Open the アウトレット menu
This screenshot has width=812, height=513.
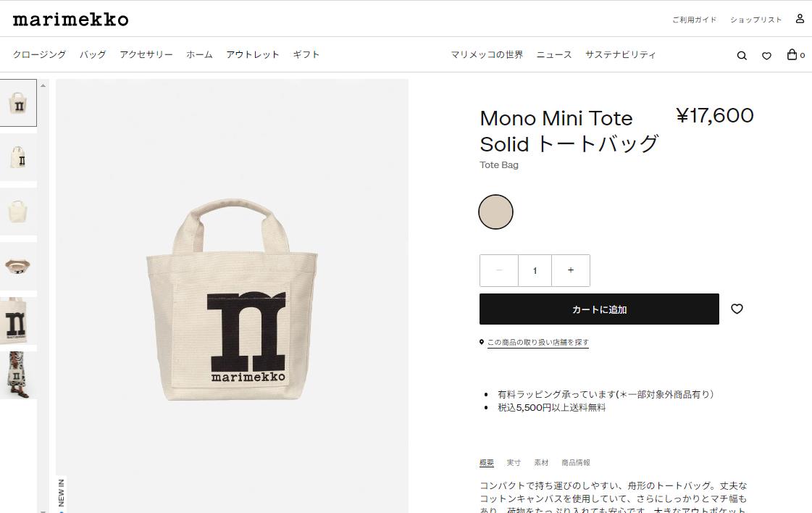(253, 54)
